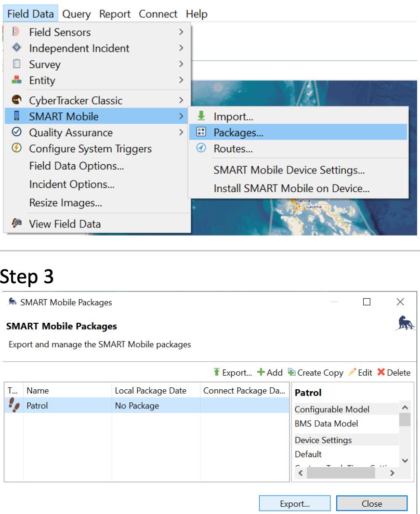Click the Routes compass icon

pos(201,148)
